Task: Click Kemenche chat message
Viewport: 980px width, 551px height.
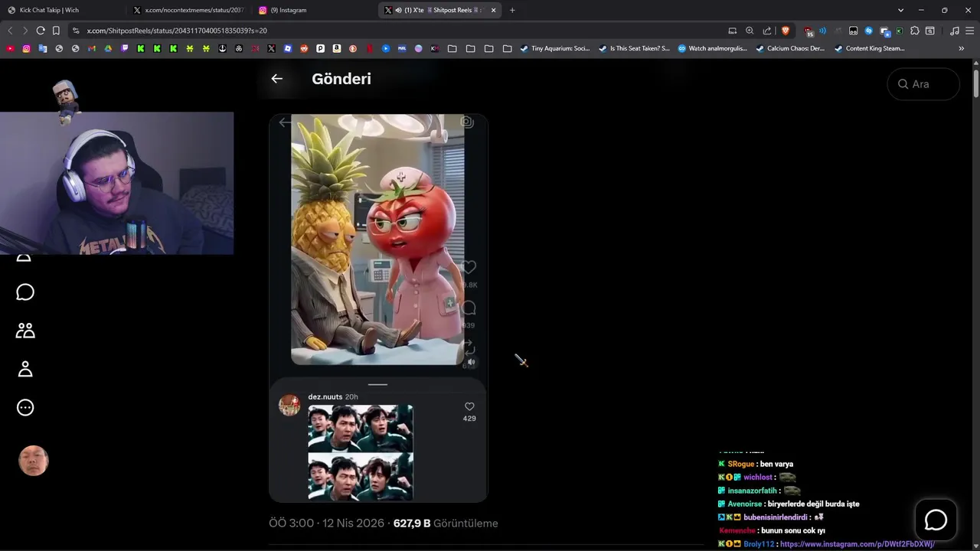Action: (772, 530)
